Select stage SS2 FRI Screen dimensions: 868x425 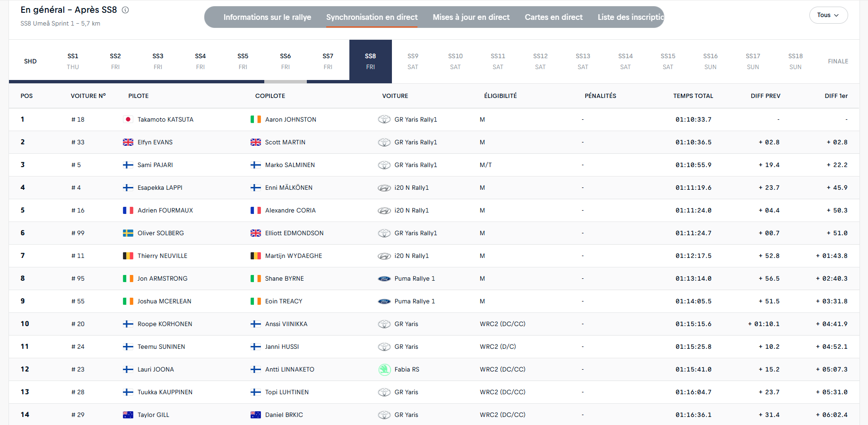pos(115,61)
